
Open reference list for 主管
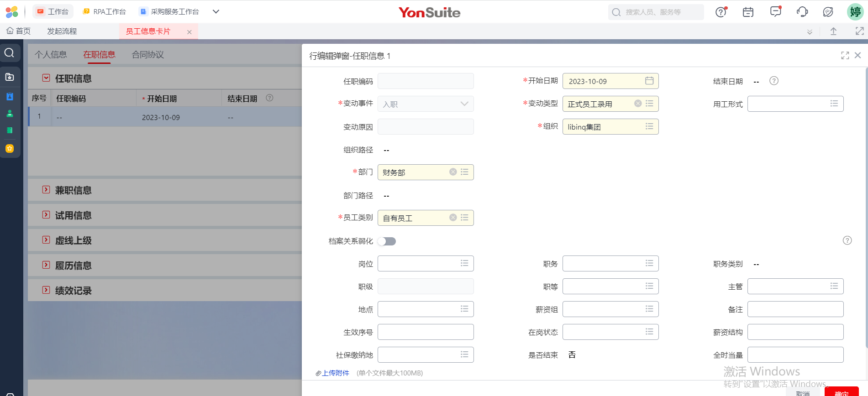point(834,286)
